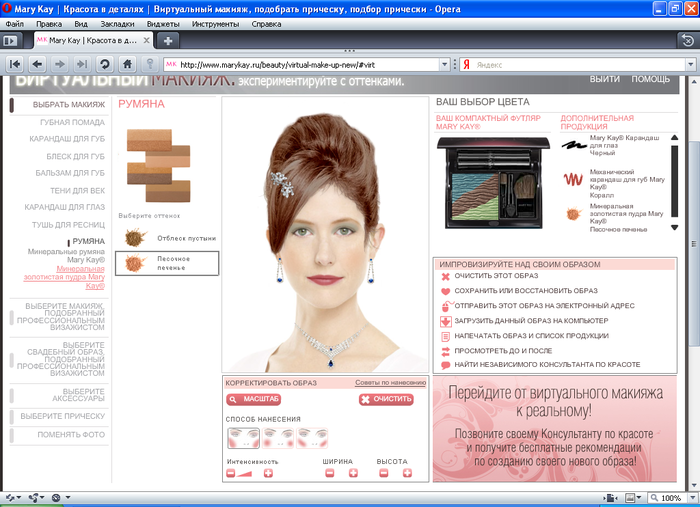This screenshot has width=700, height=507.
Task: Click the Opera panel toggle icon
Action: pos(10,41)
